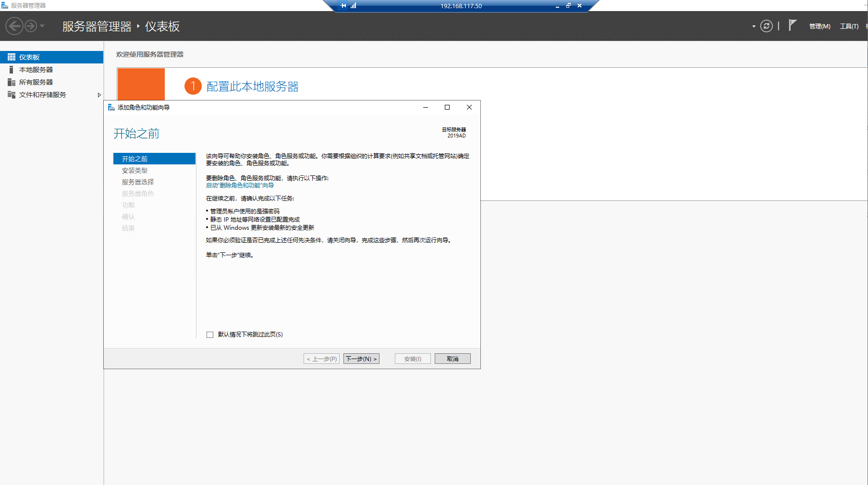
Task: Open the Manage (管理) menu
Action: [x=819, y=26]
